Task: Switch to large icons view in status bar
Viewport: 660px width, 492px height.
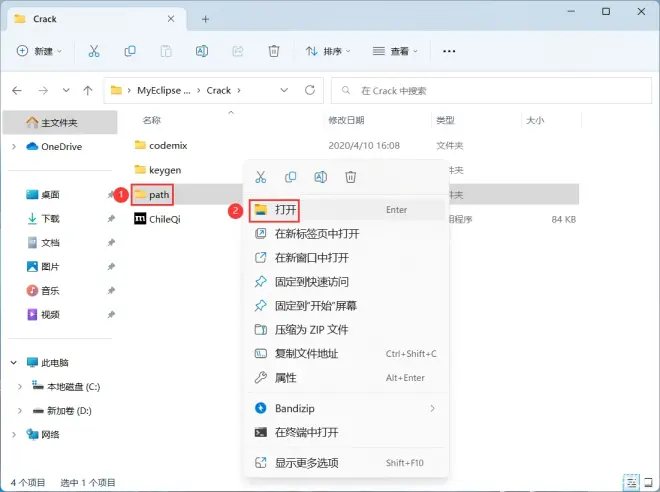Action: tap(649, 482)
